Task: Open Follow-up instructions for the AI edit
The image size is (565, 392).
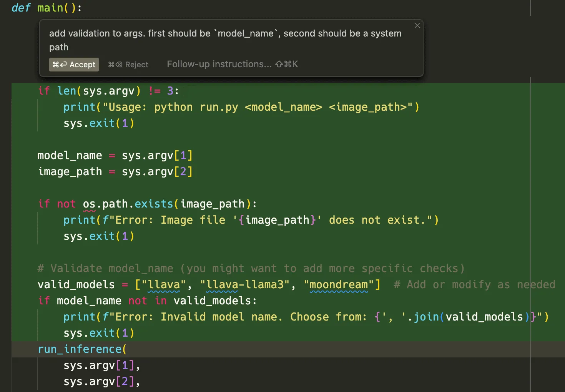Action: pyautogui.click(x=219, y=64)
